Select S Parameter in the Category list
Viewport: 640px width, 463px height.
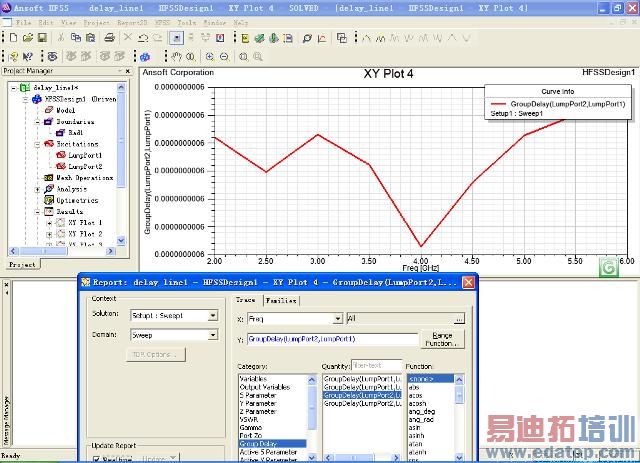point(258,395)
